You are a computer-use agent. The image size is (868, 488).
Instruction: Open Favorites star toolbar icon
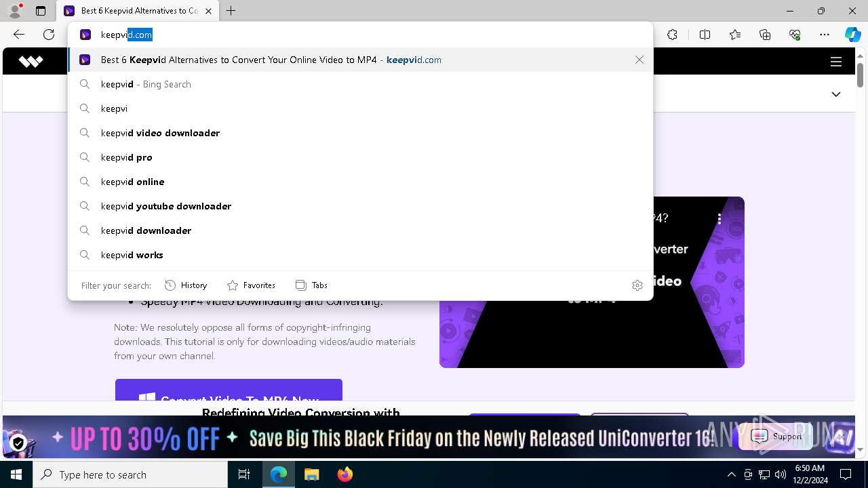(735, 35)
